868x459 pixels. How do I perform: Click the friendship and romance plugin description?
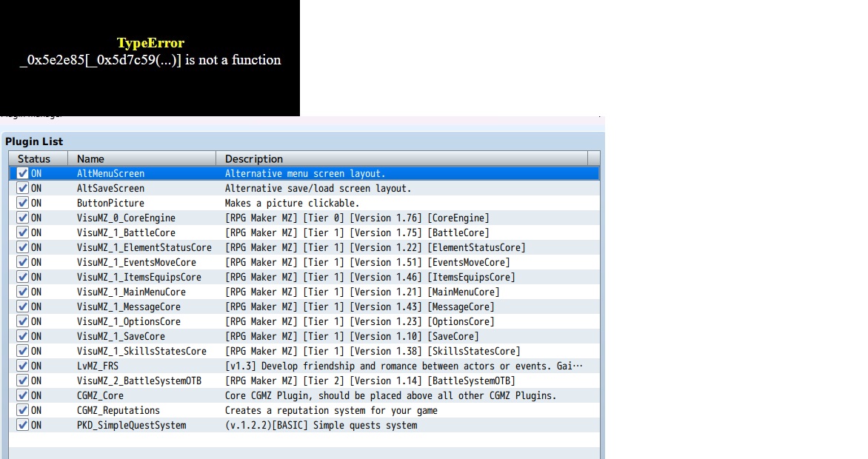(x=404, y=366)
